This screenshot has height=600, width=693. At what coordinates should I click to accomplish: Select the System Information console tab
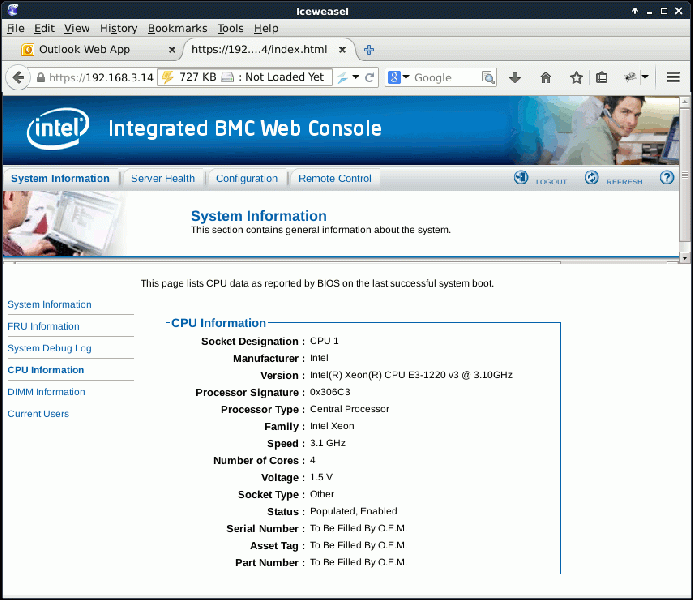[x=61, y=178]
